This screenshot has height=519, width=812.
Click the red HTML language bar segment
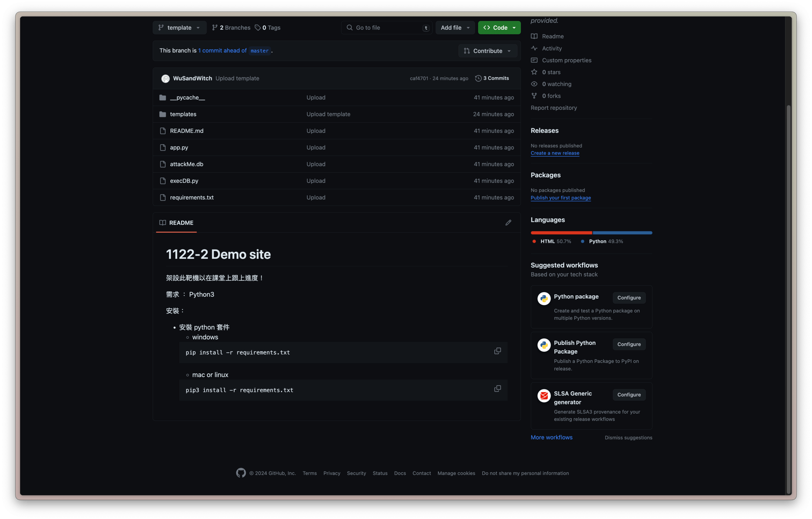pos(561,233)
